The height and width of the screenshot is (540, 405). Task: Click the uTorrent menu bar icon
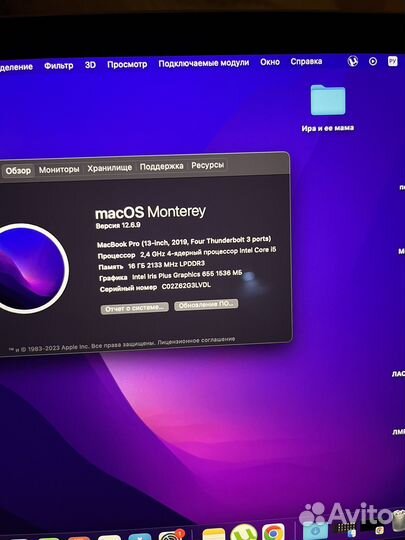(353, 61)
